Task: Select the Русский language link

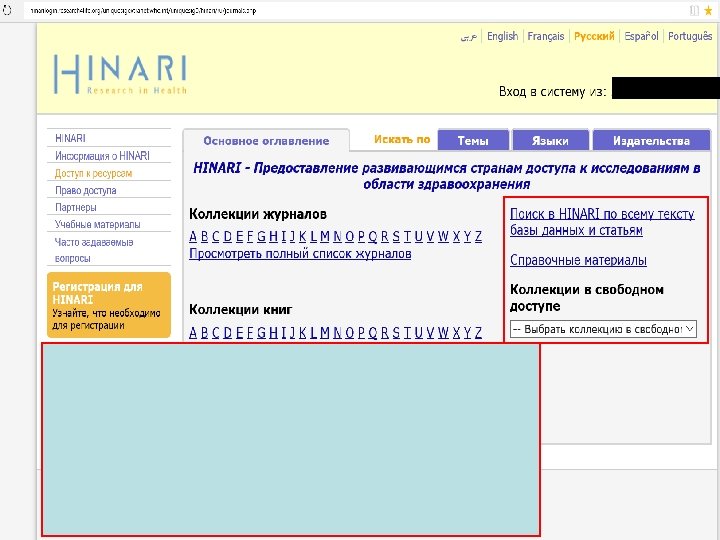Action: coord(594,36)
